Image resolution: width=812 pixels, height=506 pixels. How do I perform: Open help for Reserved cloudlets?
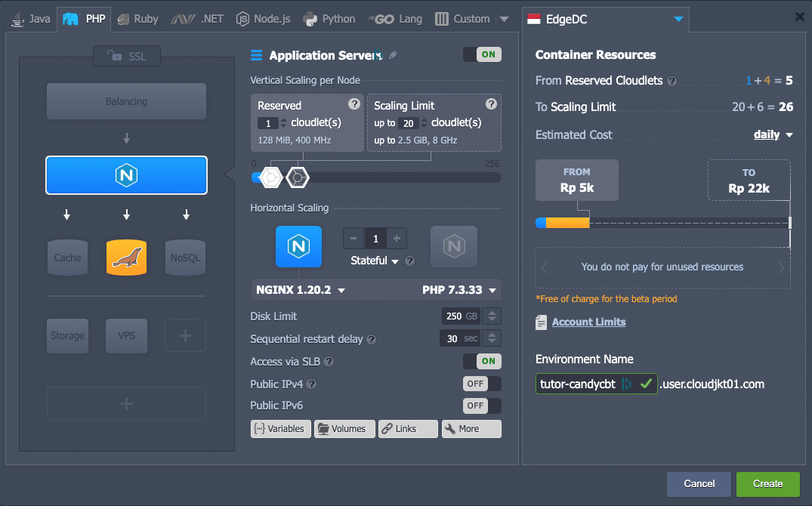click(x=354, y=104)
